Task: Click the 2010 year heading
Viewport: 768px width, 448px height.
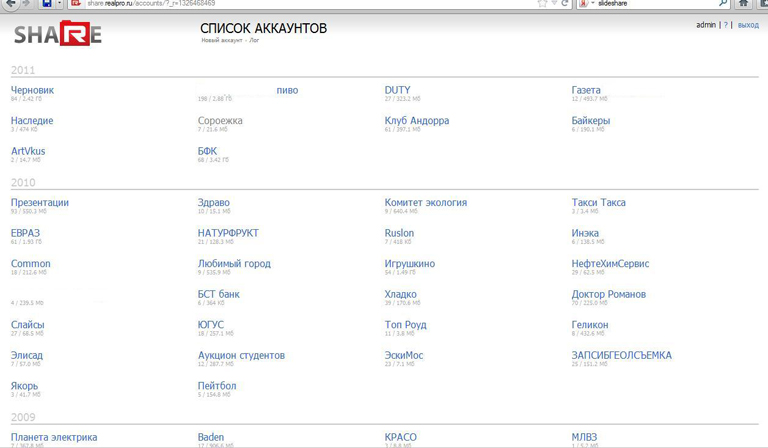Action: 23,183
